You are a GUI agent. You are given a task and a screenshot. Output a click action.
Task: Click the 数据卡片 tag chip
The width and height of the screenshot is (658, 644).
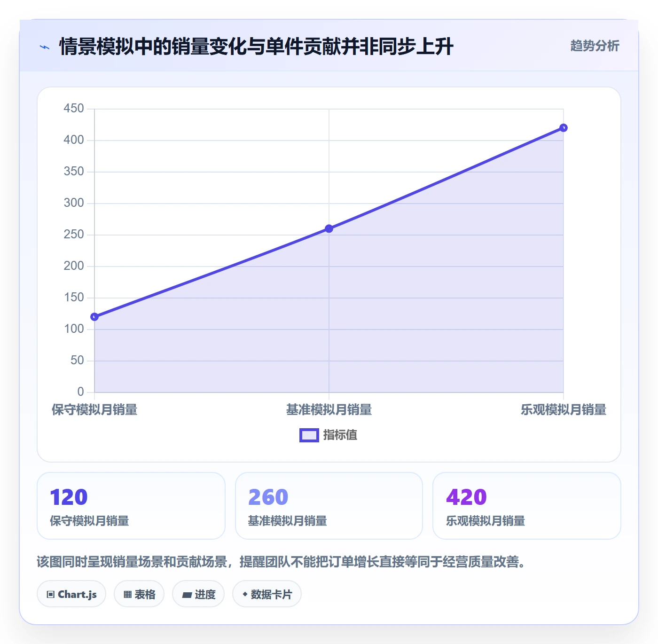[x=267, y=594]
